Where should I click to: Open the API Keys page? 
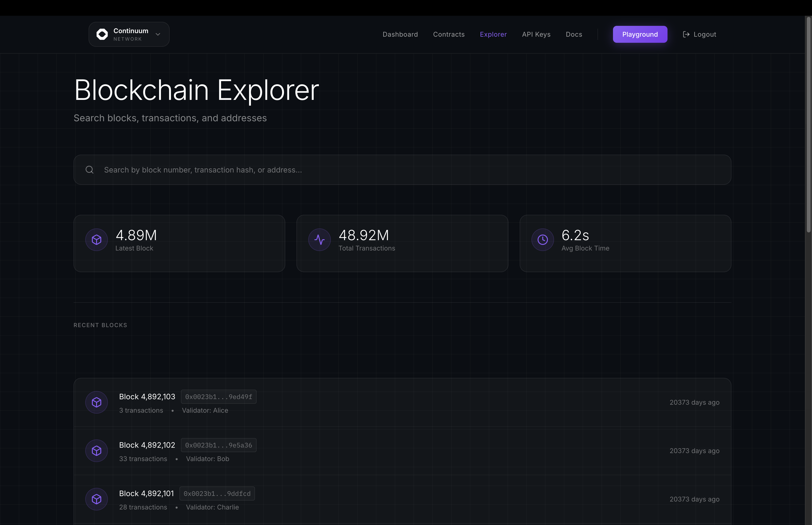pyautogui.click(x=536, y=35)
